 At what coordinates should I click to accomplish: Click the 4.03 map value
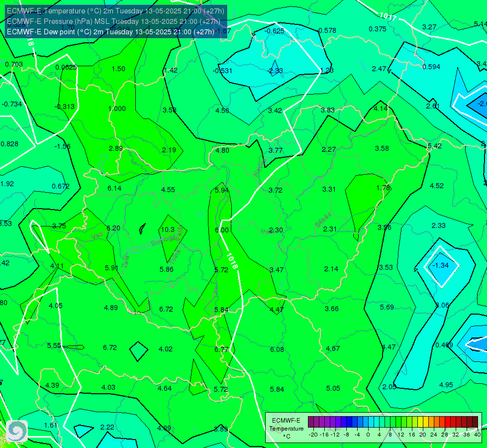[x=108, y=387]
